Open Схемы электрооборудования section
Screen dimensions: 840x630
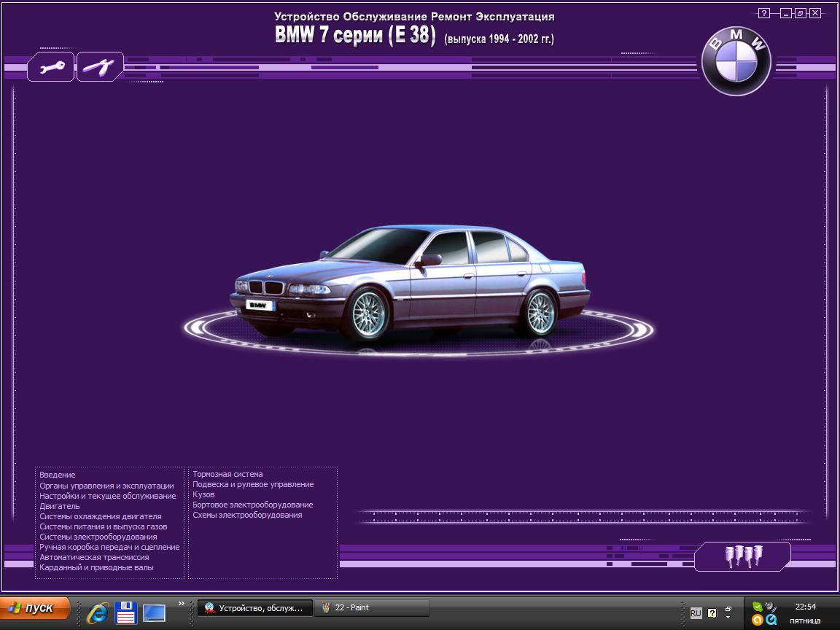[247, 515]
